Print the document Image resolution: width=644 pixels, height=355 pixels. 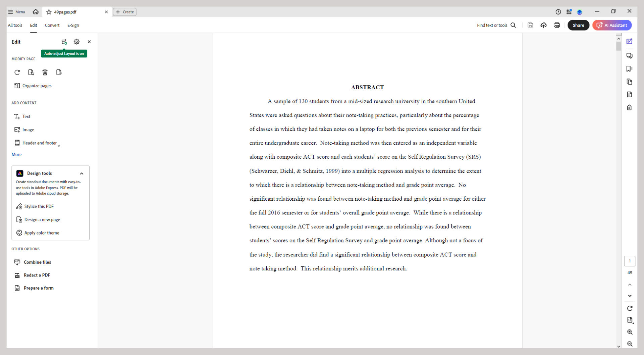point(556,25)
